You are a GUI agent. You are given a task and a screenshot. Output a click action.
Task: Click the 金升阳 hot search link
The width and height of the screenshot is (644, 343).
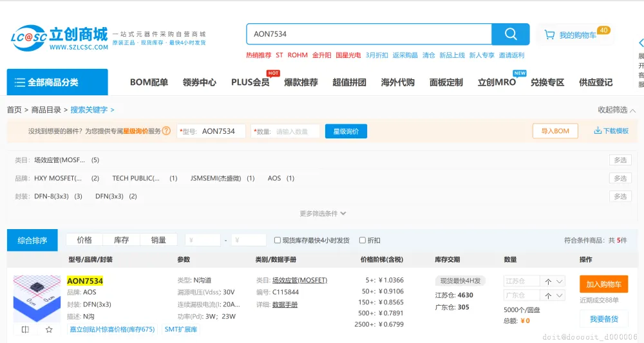click(x=321, y=55)
